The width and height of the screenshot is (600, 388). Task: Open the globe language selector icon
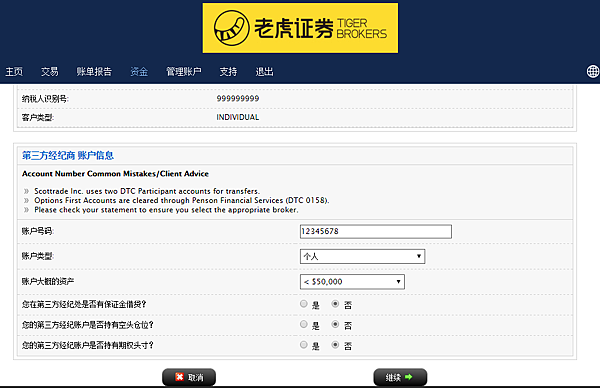[x=593, y=71]
